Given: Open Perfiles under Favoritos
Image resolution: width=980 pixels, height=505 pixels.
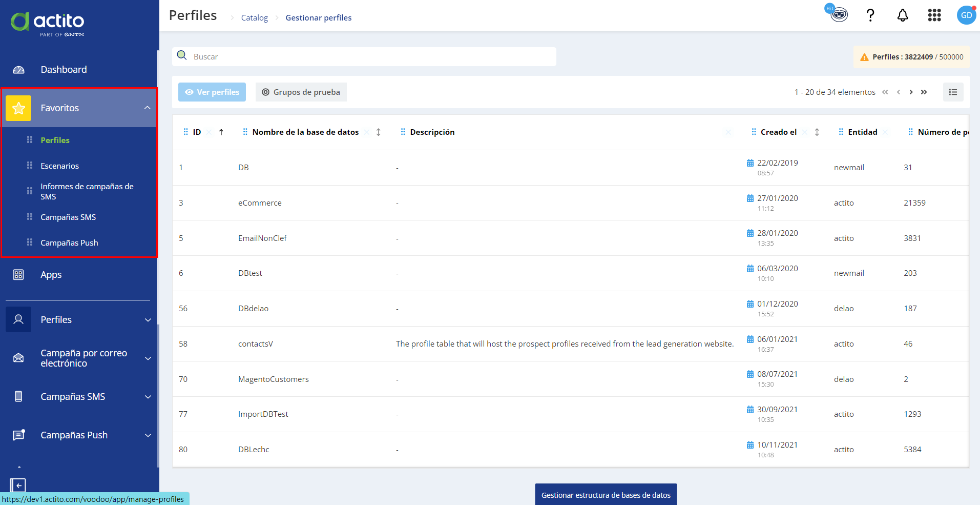Looking at the screenshot, I should click(55, 140).
